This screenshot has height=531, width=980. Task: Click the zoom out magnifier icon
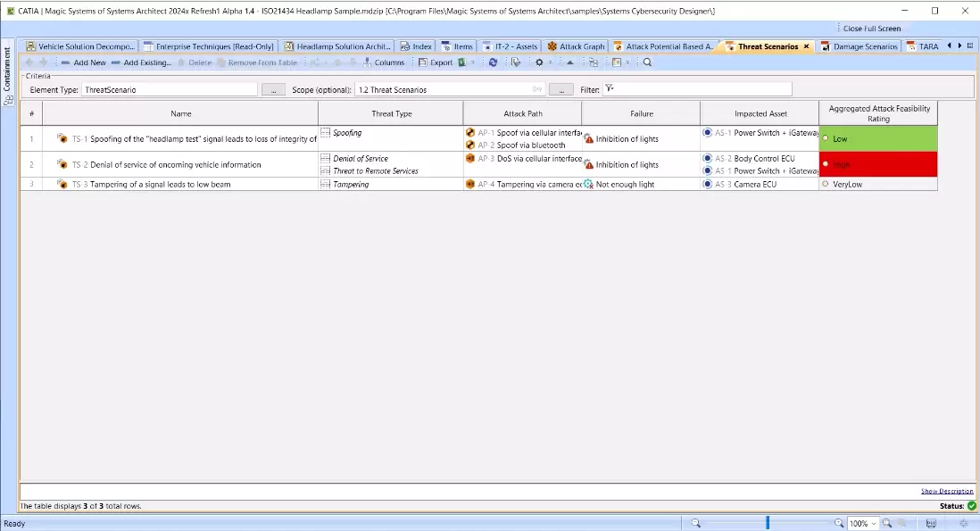click(x=696, y=524)
